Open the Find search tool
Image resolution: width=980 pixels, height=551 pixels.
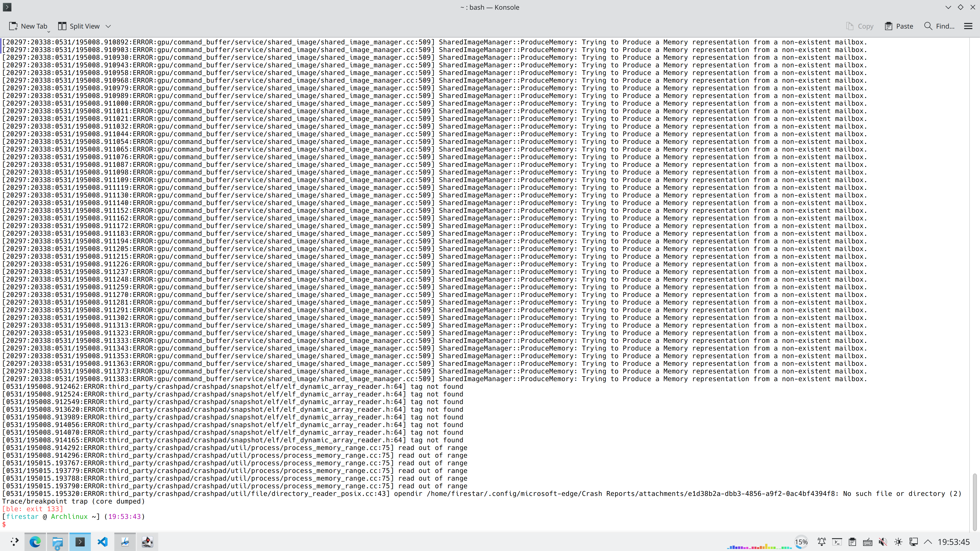(x=939, y=26)
